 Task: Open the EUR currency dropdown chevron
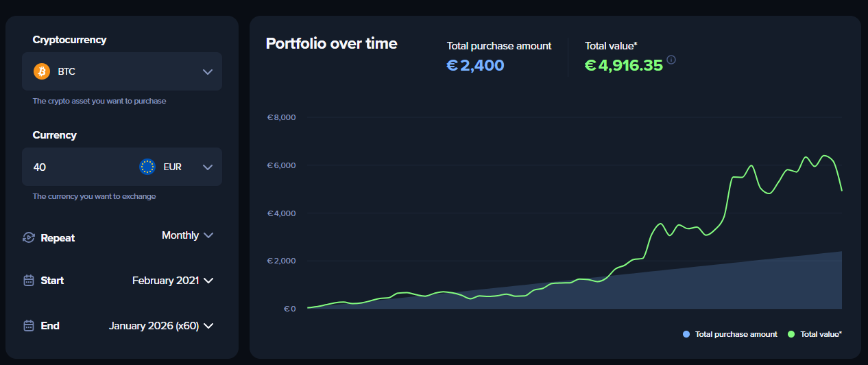tap(208, 167)
